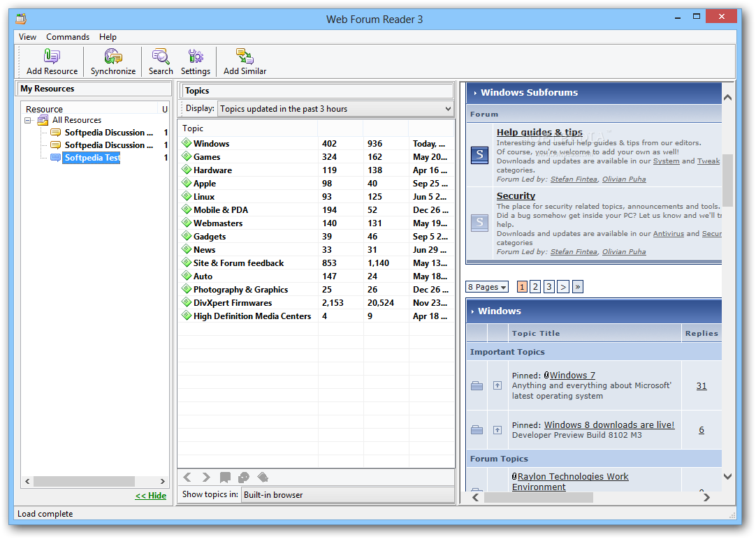Click the green diamond icon next to Windows
The height and width of the screenshot is (539, 756).
(x=187, y=143)
